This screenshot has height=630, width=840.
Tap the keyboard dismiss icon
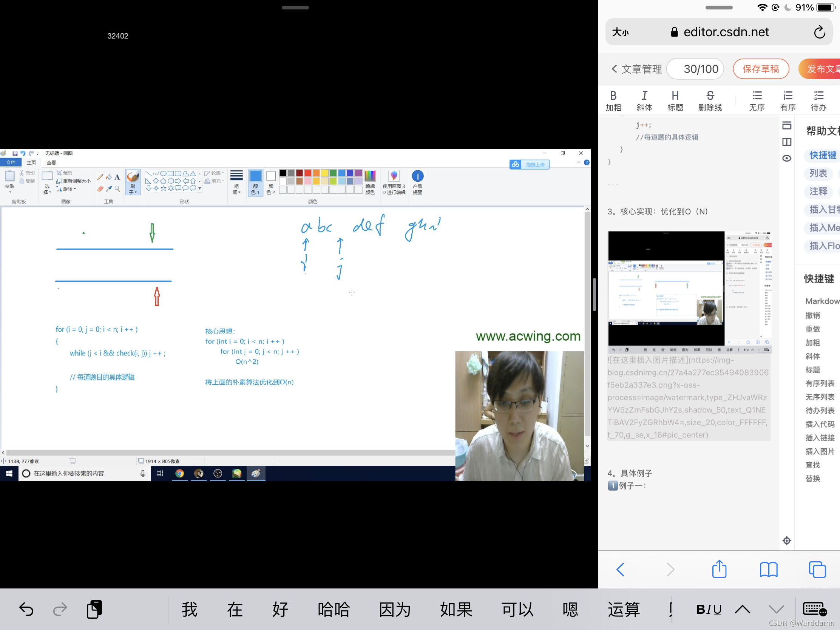(815, 609)
